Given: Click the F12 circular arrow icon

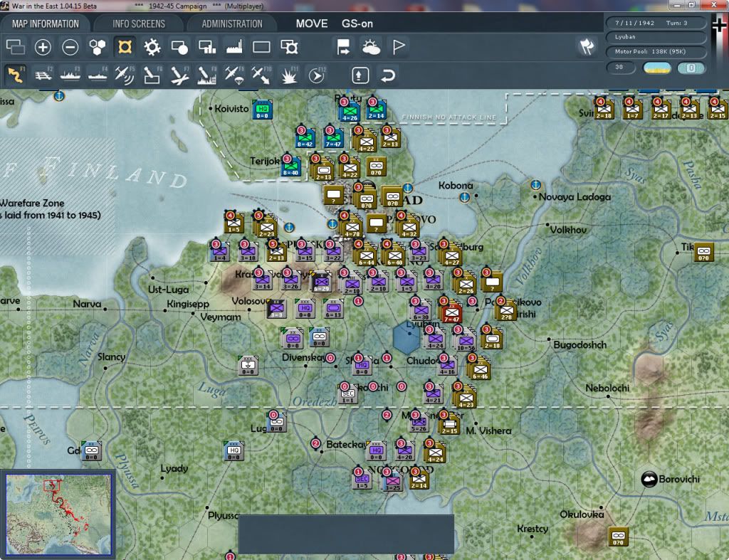Looking at the screenshot, I should click(316, 75).
